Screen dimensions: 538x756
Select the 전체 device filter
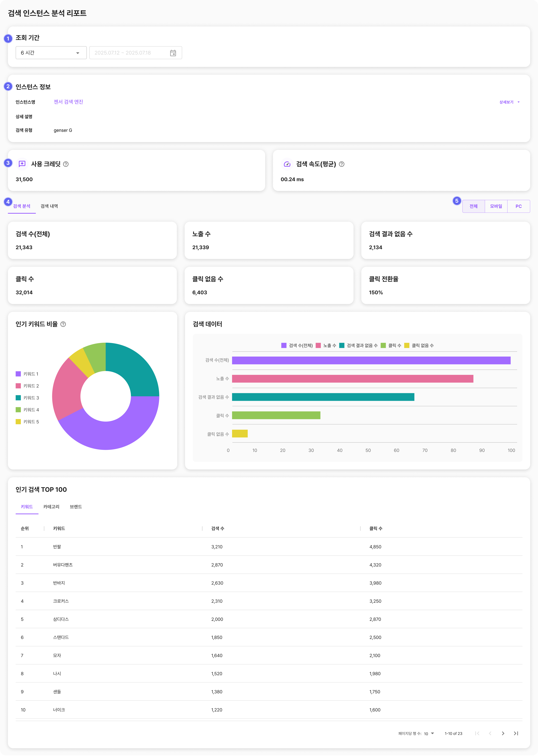point(473,206)
